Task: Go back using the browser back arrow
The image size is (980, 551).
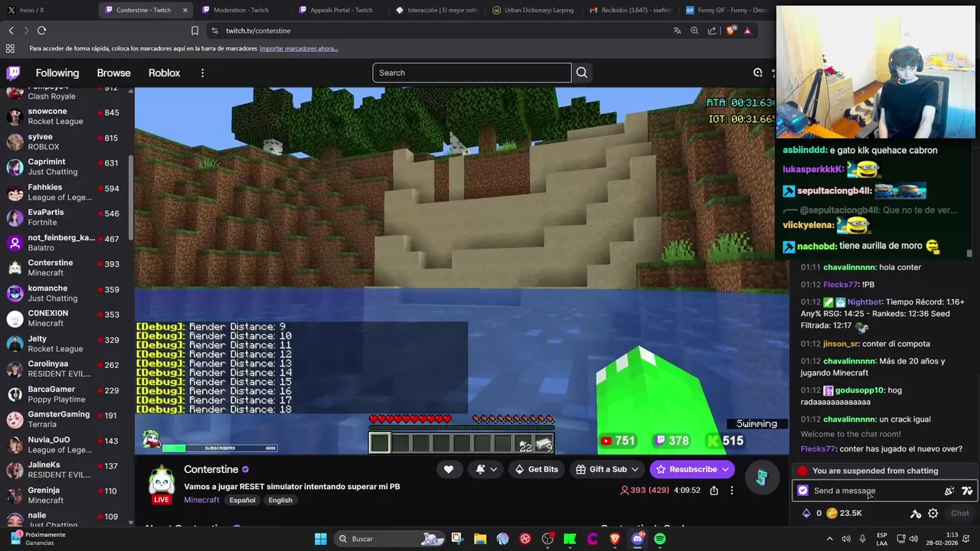Action: pyautogui.click(x=11, y=31)
